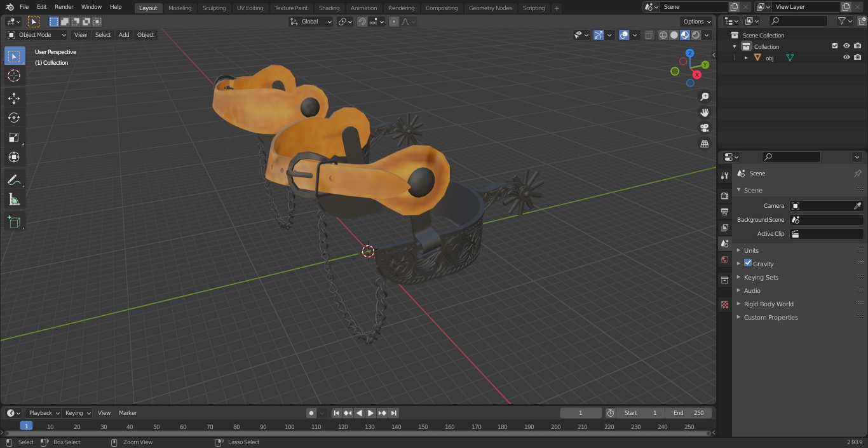The width and height of the screenshot is (868, 448).
Task: Activate the Rotate tool
Action: (14, 118)
